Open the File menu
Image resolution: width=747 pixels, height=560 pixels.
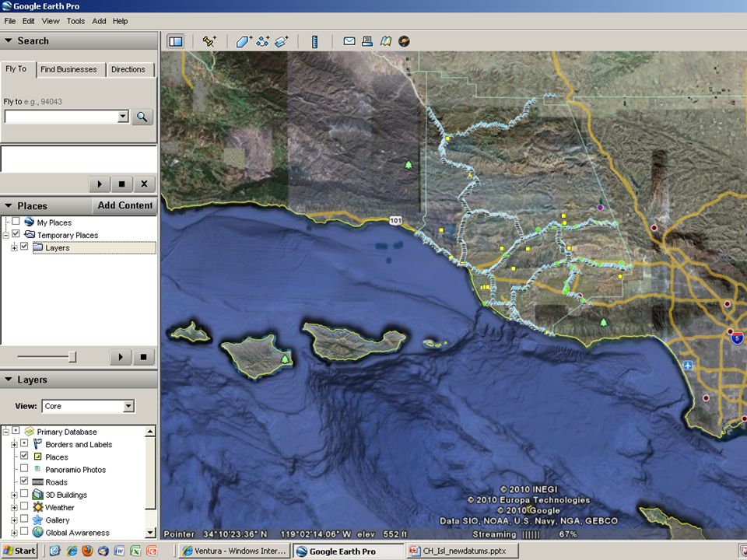point(9,21)
